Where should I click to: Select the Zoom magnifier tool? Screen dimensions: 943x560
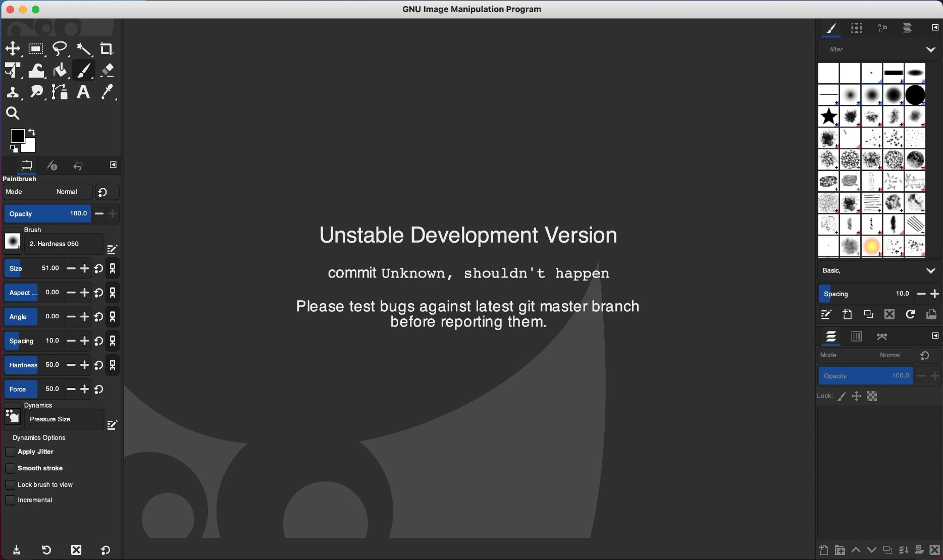click(x=13, y=114)
